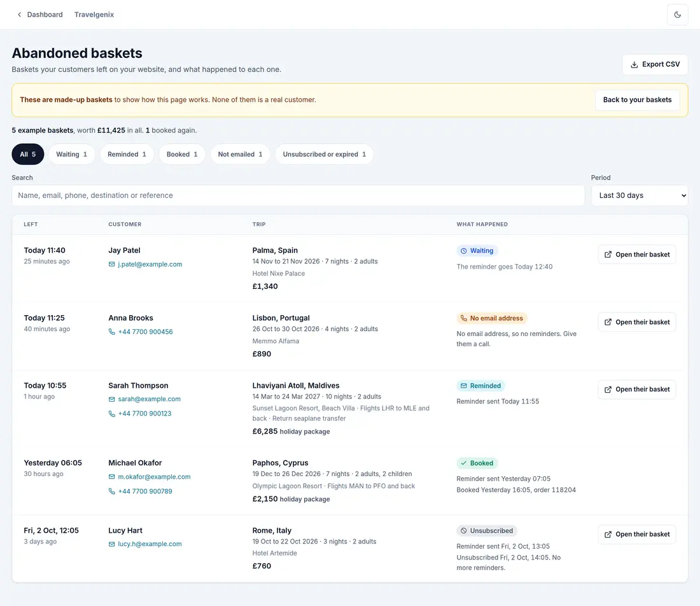Click the LEFT column header
Viewport: 700px width, 606px height.
[31, 224]
